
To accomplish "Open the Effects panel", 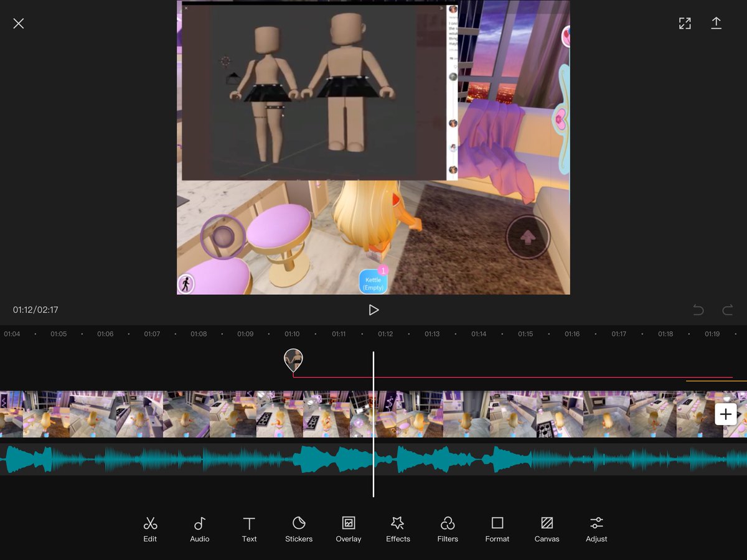I will pos(398,529).
